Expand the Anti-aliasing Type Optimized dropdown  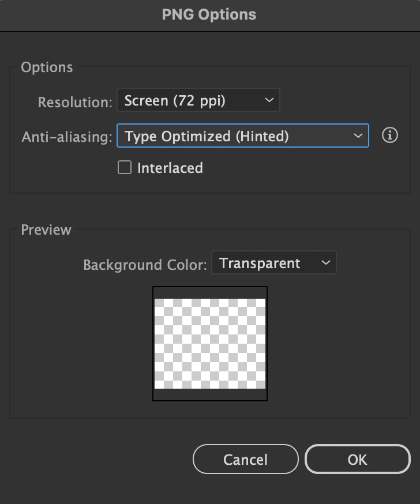point(242,136)
